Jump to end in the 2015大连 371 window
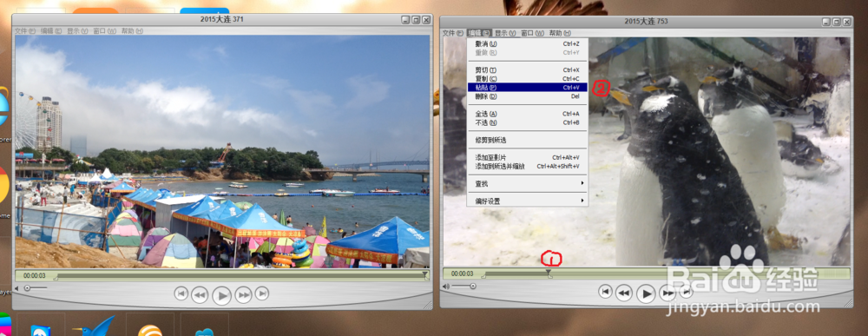 (x=262, y=293)
